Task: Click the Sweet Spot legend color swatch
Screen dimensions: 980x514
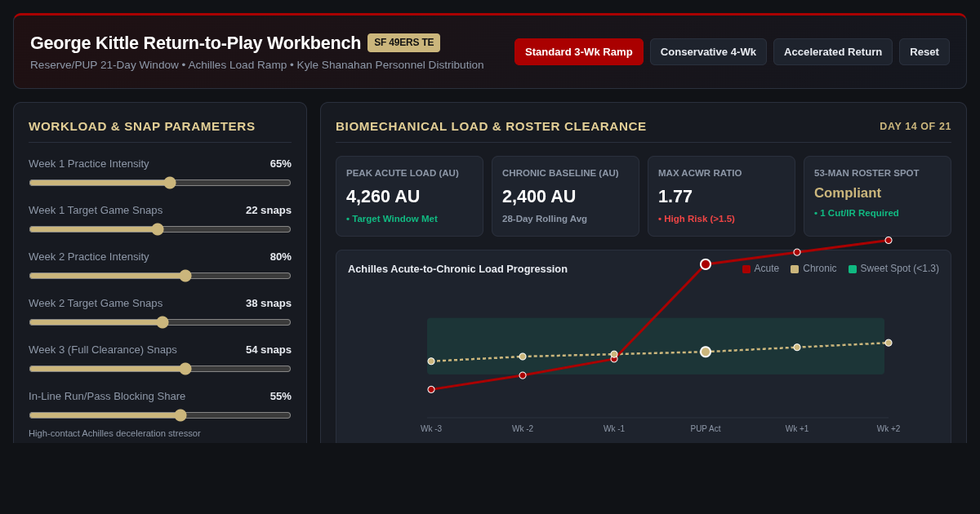Action: (x=853, y=269)
